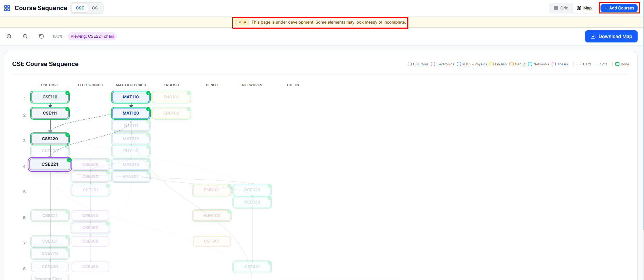Switch to the CSE program tab
Viewport: 644px width, 280px height.
point(80,8)
